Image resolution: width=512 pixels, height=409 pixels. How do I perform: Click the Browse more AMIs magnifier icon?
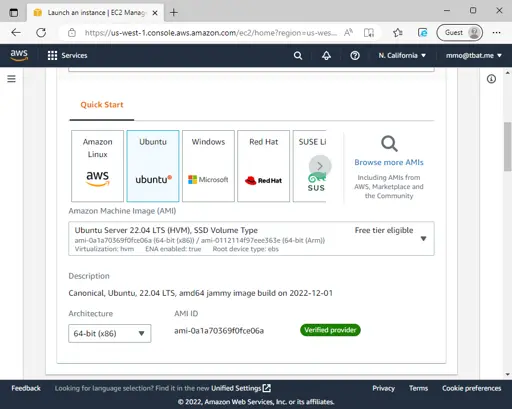[x=389, y=144]
